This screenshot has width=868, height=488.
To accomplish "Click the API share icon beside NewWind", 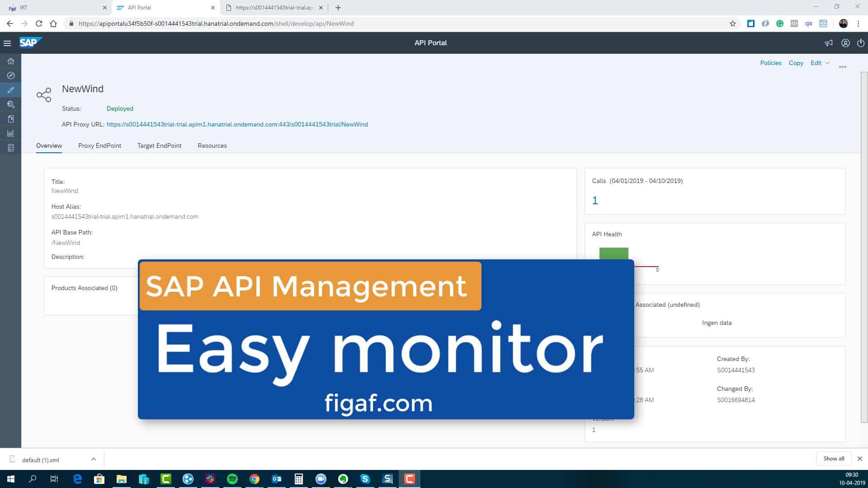I will 44,95.
